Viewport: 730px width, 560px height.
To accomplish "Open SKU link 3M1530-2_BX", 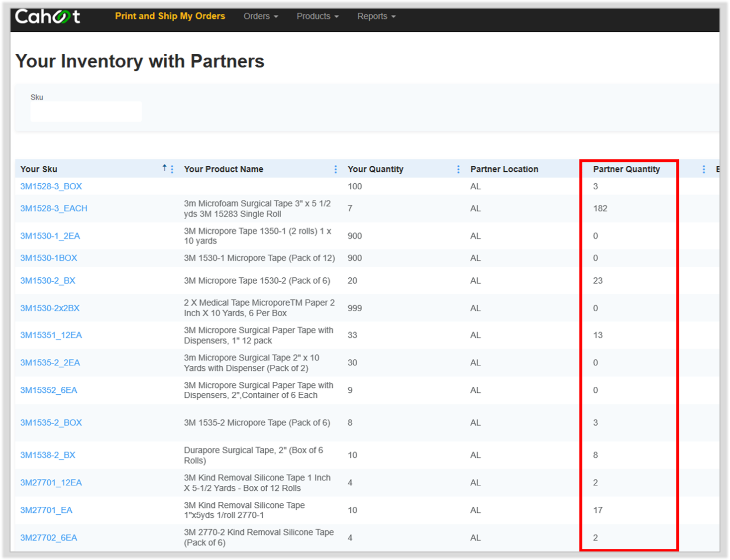I will [x=48, y=281].
